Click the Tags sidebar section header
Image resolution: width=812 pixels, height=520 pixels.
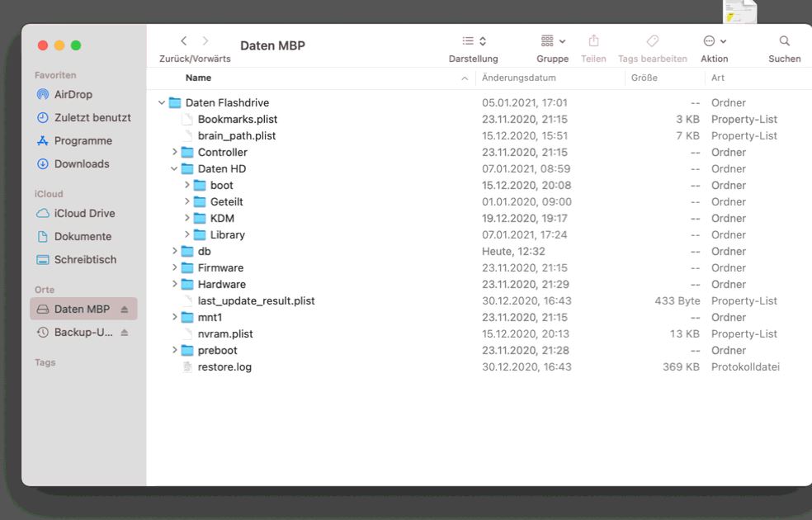[45, 362]
